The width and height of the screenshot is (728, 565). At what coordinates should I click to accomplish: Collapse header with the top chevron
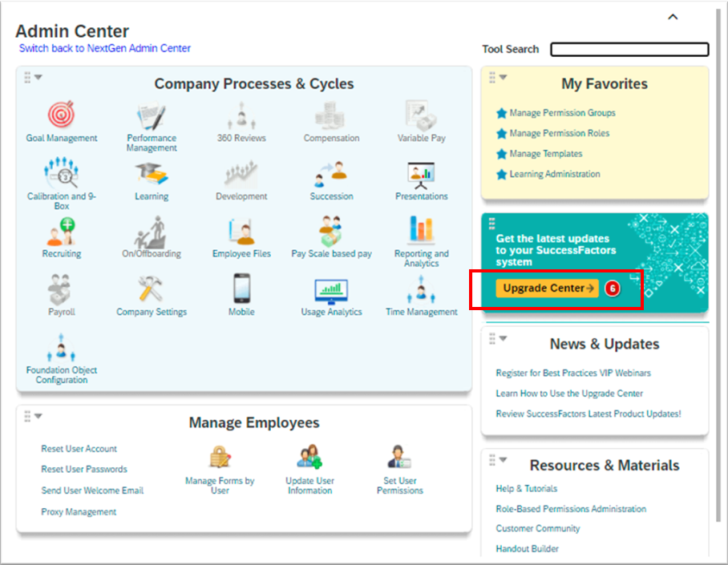pos(673,17)
